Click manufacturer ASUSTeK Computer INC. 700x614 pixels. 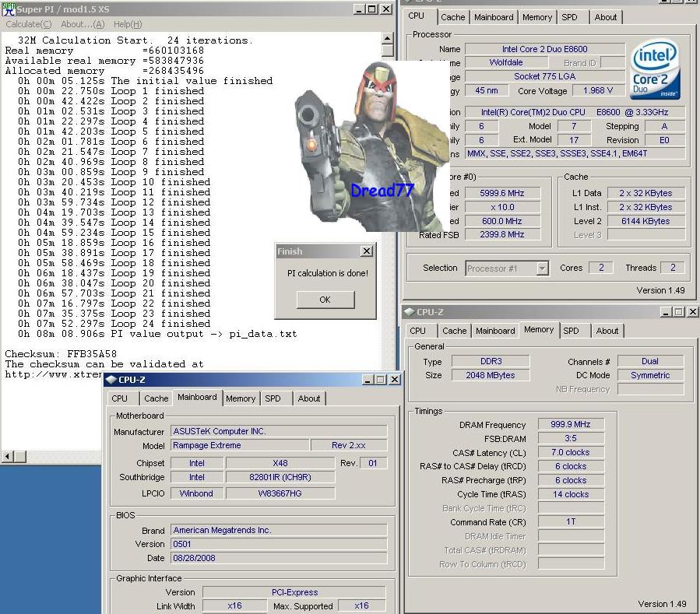pyautogui.click(x=279, y=431)
